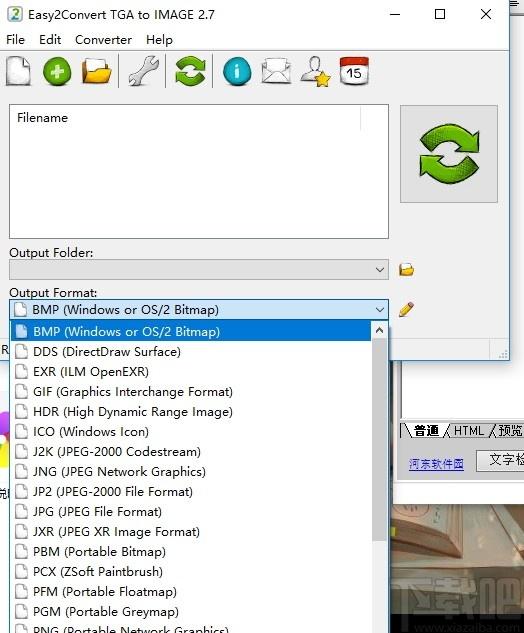
Task: Choose PGM (Portable Greymap) format
Action: click(190, 611)
